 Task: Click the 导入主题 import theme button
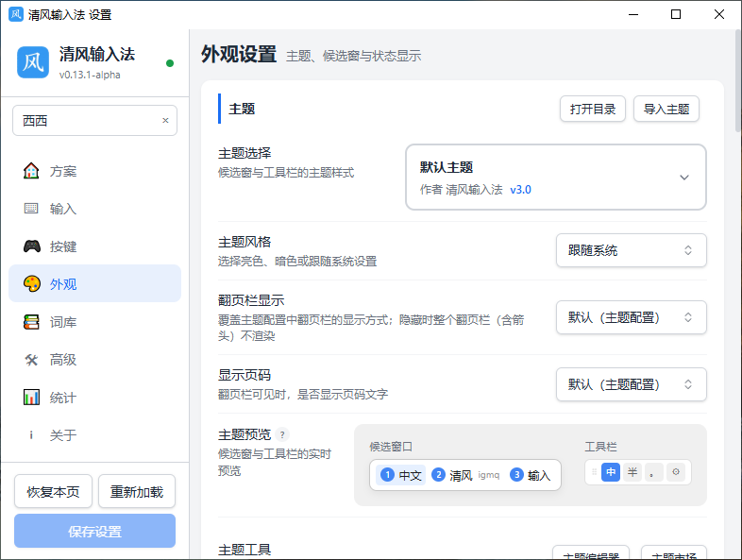pyautogui.click(x=666, y=109)
